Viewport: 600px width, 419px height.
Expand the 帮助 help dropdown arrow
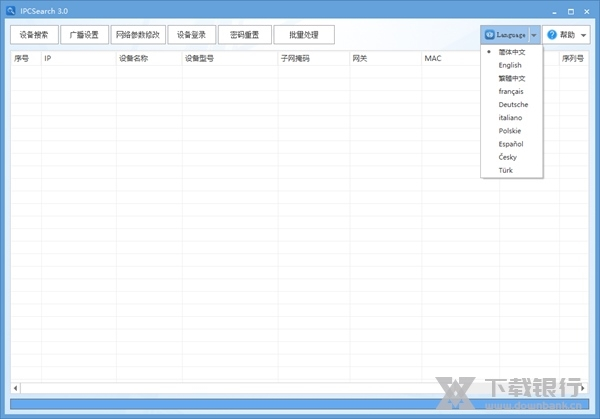[584, 35]
